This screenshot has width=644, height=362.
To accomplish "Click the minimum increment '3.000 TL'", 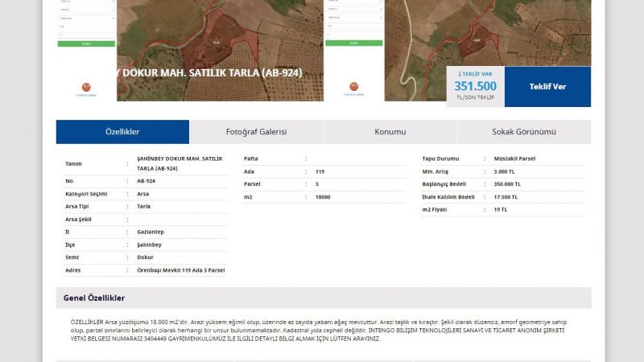I will click(x=505, y=171).
